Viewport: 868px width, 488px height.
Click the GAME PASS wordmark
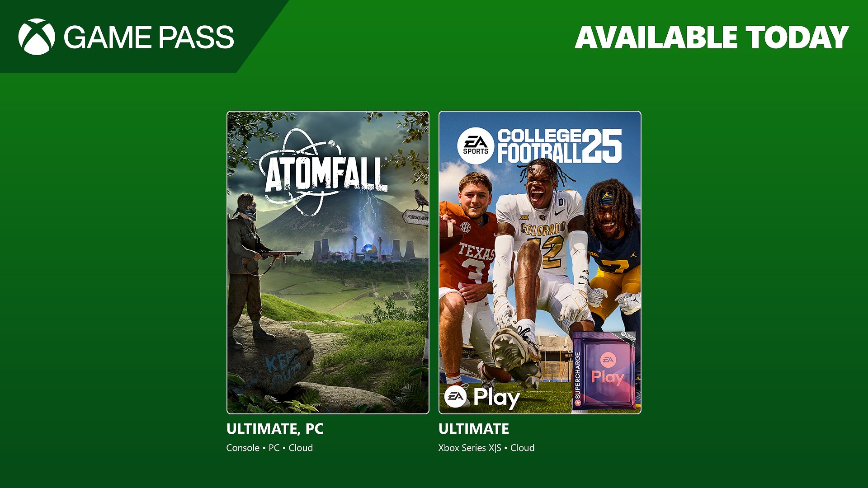tap(149, 37)
